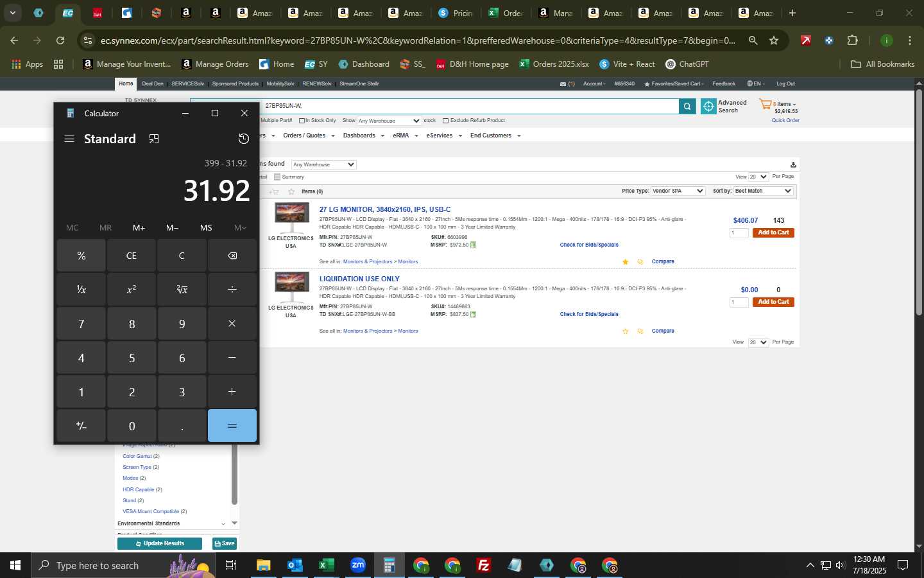Open the Dashboards menu
This screenshot has height=578, width=924.
(x=363, y=136)
